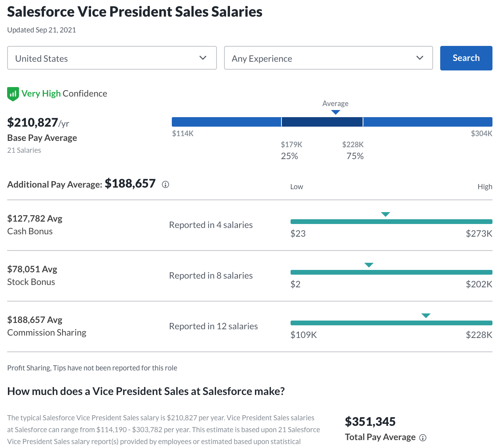
Task: Click the Stock Bonus label
Action: [31, 282]
